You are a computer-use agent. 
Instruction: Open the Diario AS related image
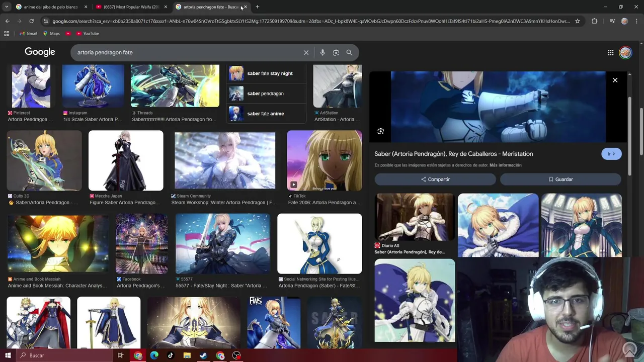415,218
